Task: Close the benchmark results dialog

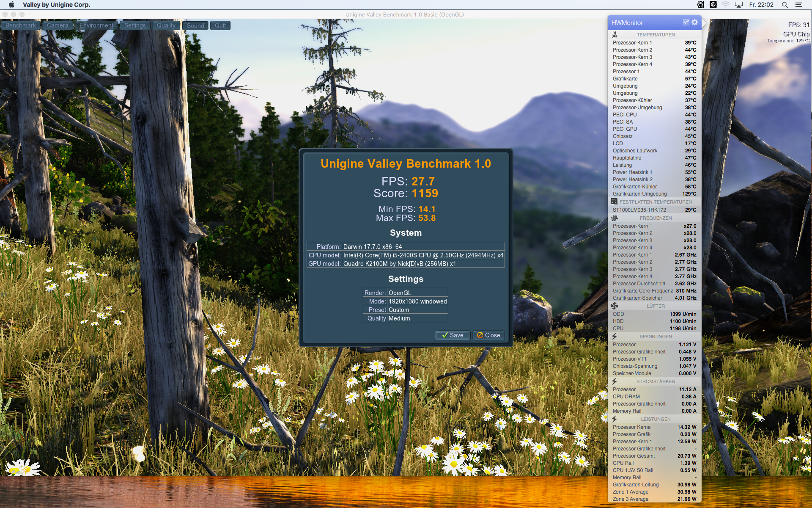Action: pos(488,335)
